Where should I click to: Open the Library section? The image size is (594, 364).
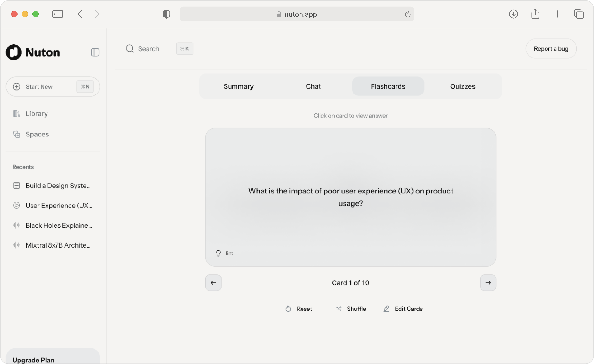36,114
